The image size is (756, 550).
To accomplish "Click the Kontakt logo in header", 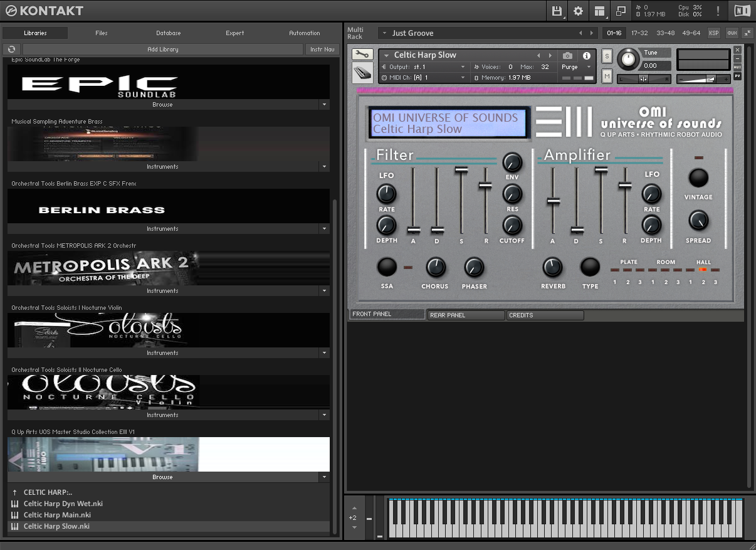I will tap(44, 11).
